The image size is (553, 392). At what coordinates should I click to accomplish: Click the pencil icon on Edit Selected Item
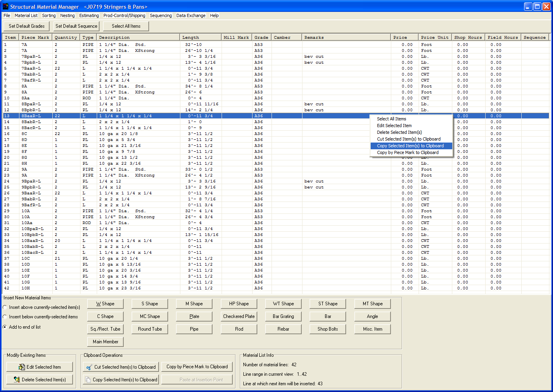(x=22, y=367)
